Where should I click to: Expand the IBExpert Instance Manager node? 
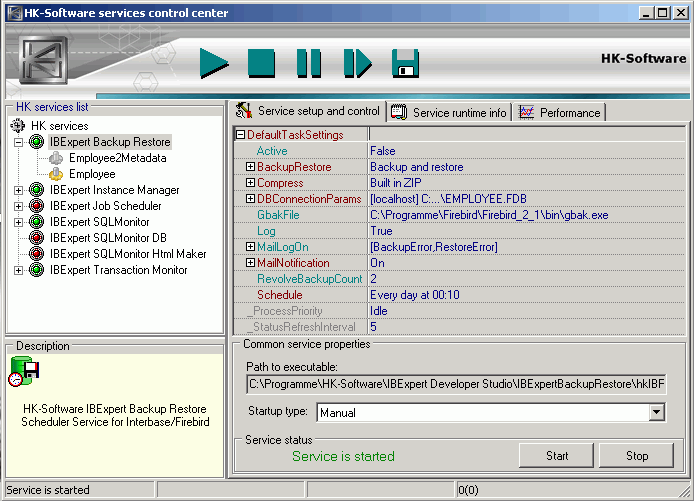(19, 190)
